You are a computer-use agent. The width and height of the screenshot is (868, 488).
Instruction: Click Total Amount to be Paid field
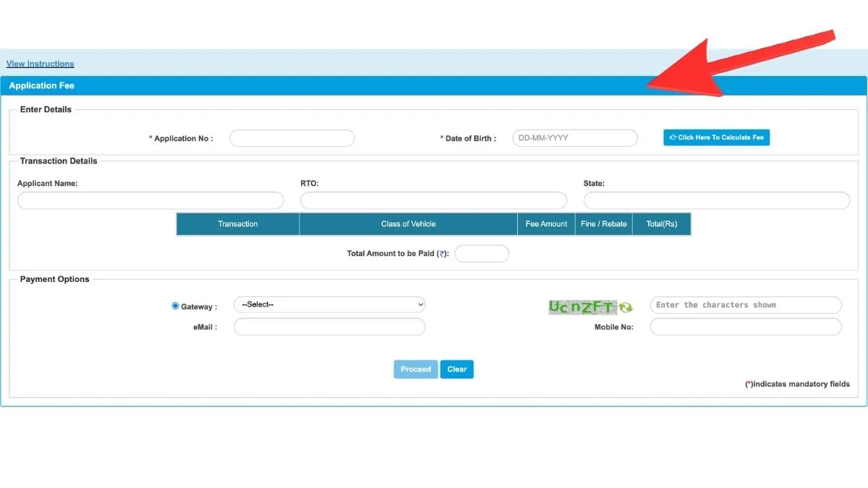(482, 254)
